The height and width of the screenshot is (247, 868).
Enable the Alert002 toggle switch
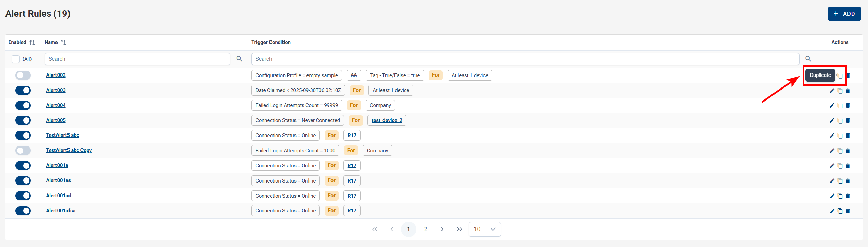pos(23,75)
